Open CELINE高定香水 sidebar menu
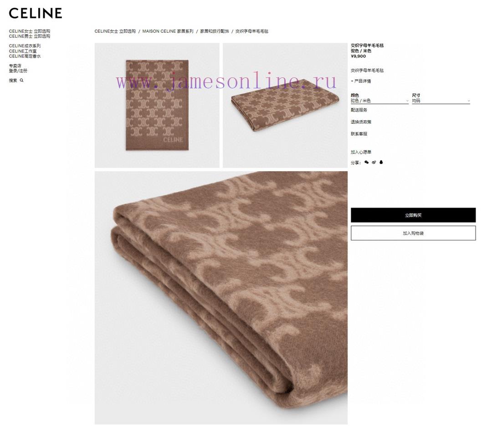Screen dimensions: 492x448 (25, 56)
